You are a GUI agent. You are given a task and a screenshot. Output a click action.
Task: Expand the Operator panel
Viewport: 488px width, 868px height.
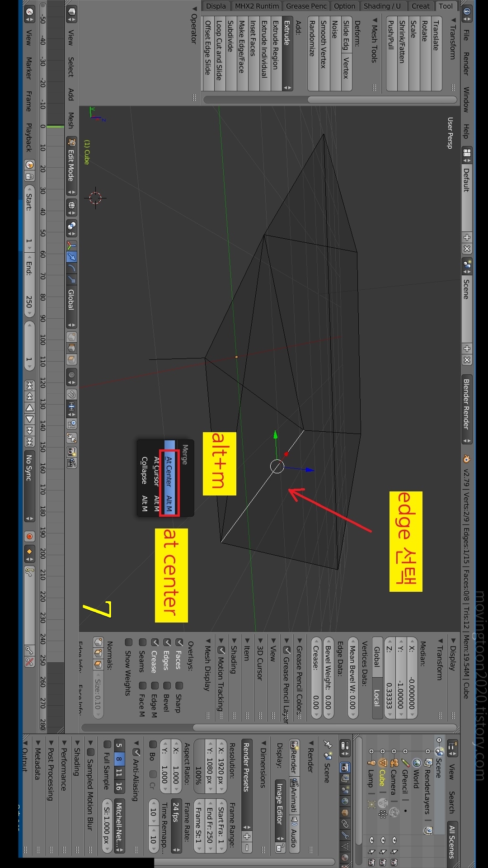(194, 25)
